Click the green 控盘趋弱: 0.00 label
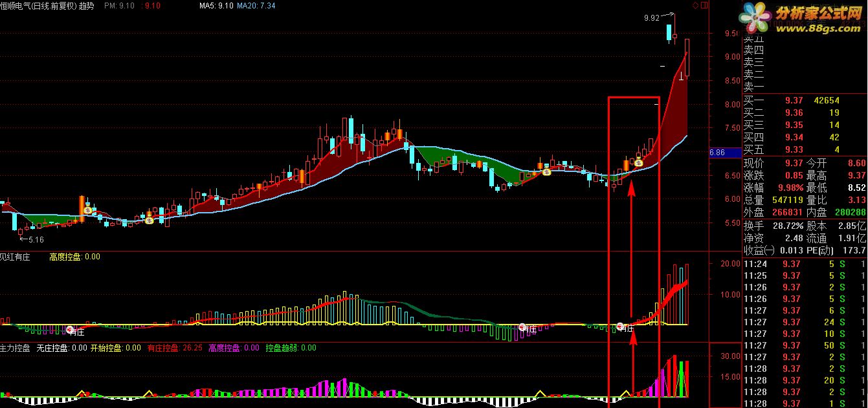The height and width of the screenshot is (408, 868). coord(291,348)
